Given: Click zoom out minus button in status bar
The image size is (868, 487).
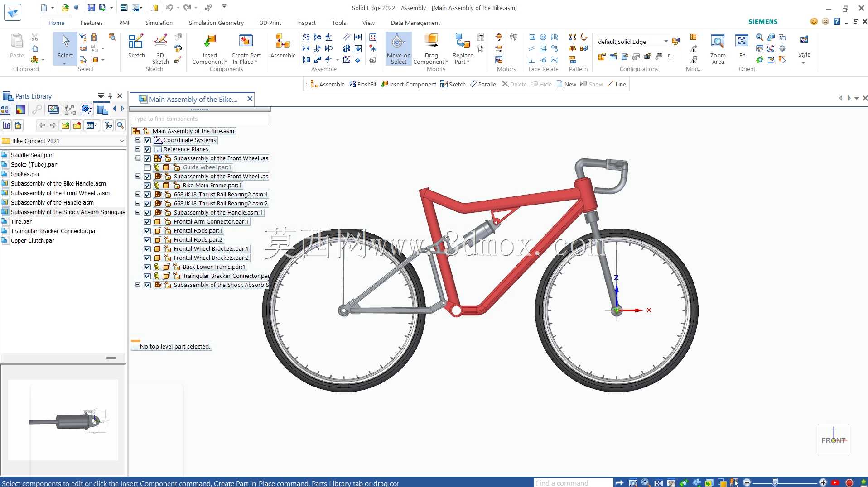Looking at the screenshot, I should pyautogui.click(x=747, y=482).
